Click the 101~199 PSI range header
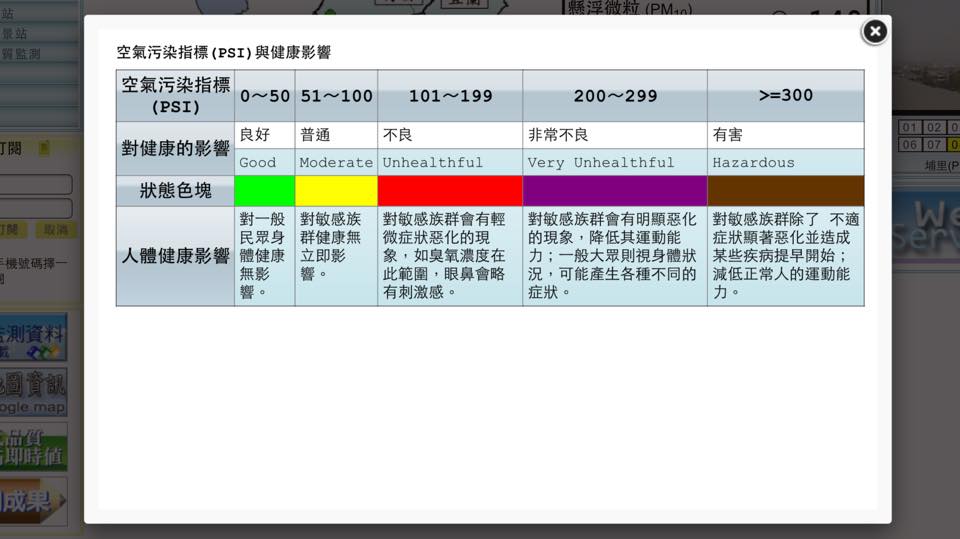Screen dimensions: 960x539 point(450,96)
